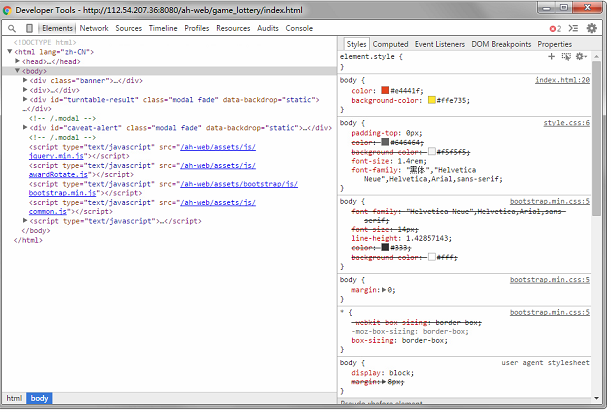Expand the inline script node
This screenshot has width=611, height=412.
click(x=25, y=221)
